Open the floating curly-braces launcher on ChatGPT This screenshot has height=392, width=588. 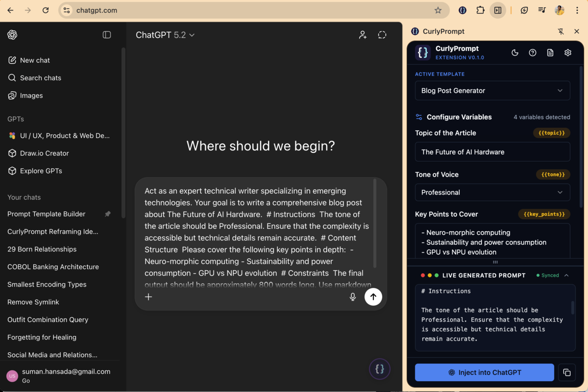coord(380,369)
